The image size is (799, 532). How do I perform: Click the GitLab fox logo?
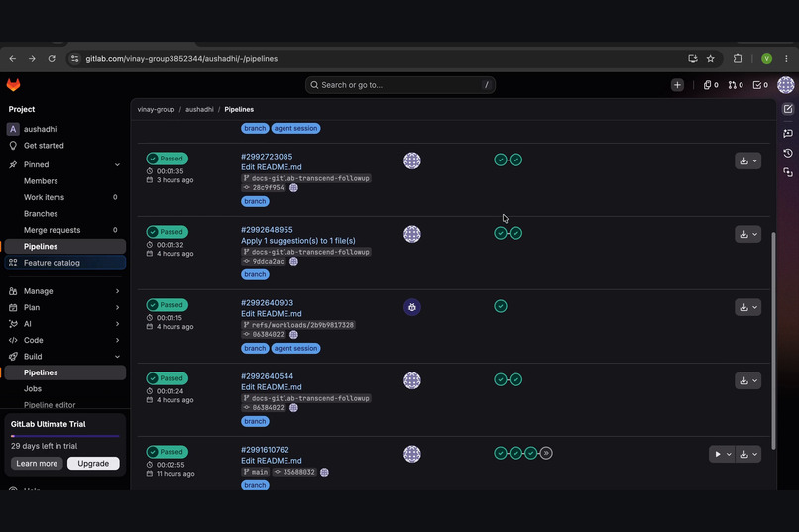click(x=13, y=85)
